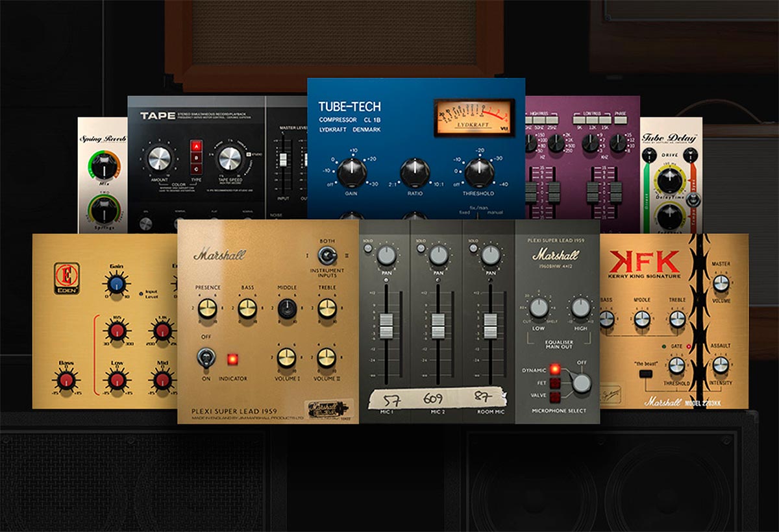Click the ROOM MIC Pan knob
This screenshot has height=532, width=779.
tap(491, 256)
